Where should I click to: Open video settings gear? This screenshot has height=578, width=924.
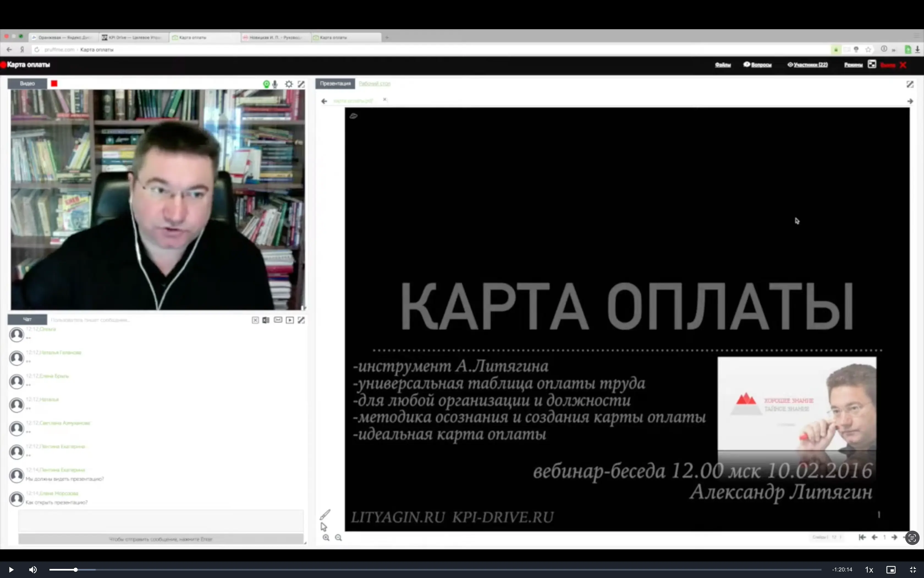click(x=289, y=84)
